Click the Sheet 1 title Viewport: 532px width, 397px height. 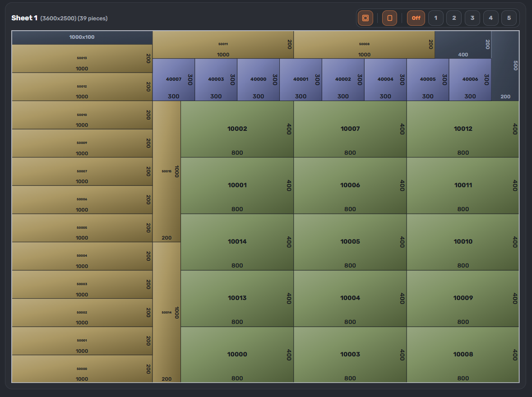pos(24,18)
